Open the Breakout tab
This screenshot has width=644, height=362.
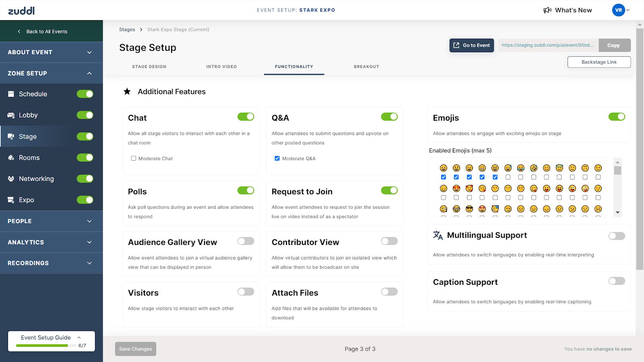[x=366, y=67]
